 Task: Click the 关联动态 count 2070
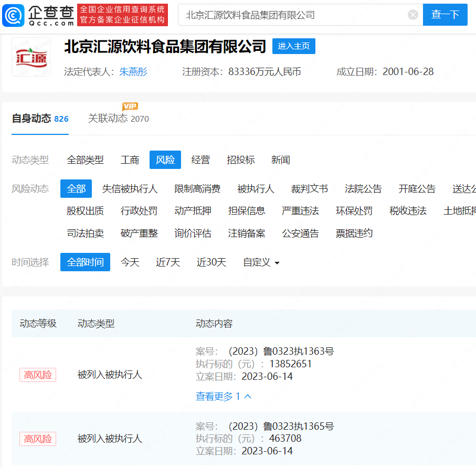(x=140, y=119)
